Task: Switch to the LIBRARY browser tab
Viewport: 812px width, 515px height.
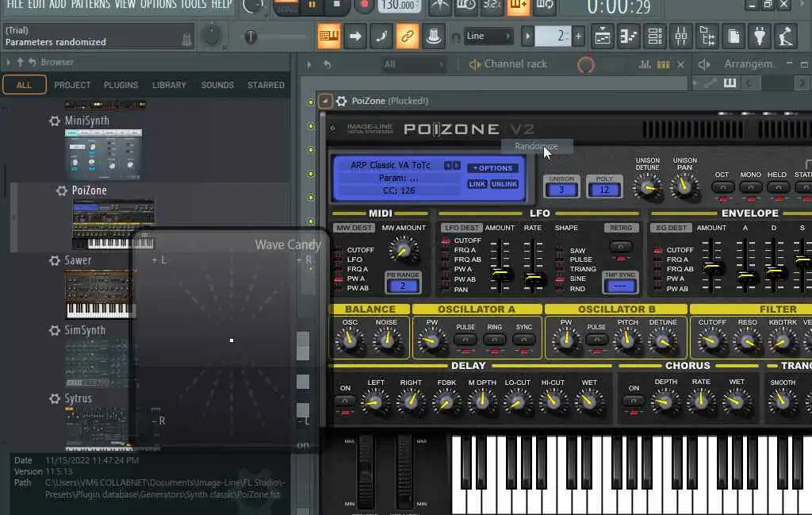Action: (x=169, y=85)
